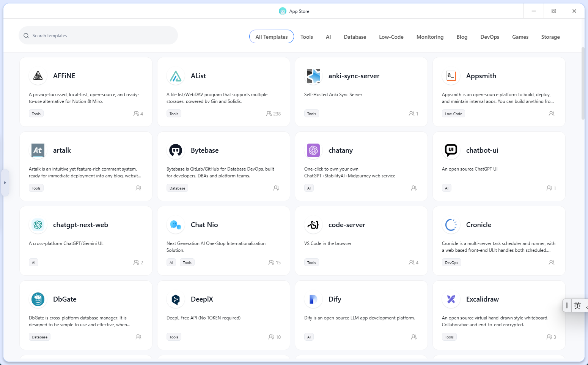Click the AI tag on chatany card
588x365 pixels.
click(309, 188)
